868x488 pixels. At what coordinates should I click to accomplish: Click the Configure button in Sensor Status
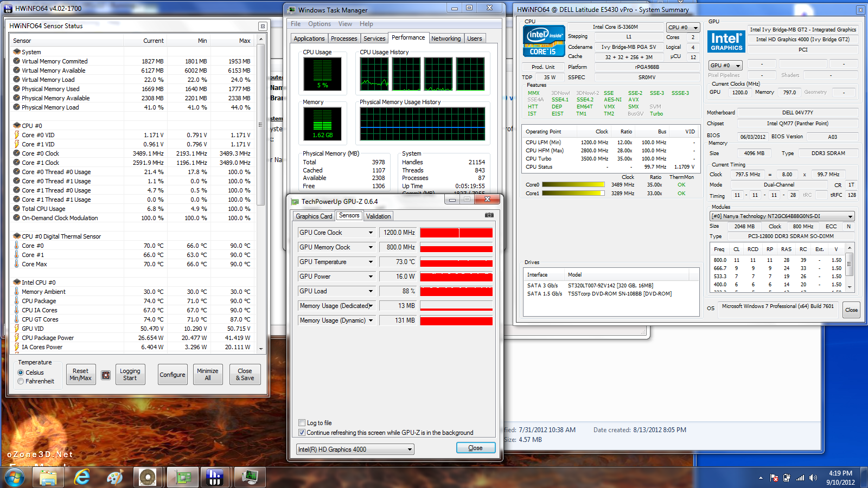[173, 374]
